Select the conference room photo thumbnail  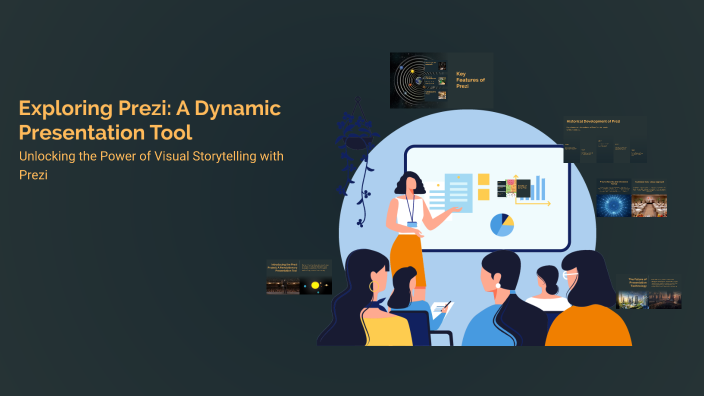649,206
